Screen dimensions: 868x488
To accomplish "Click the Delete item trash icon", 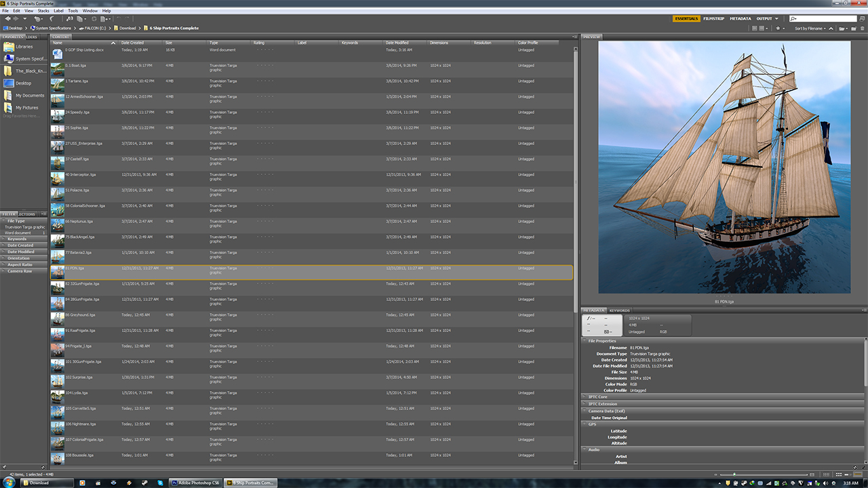I will coord(862,28).
